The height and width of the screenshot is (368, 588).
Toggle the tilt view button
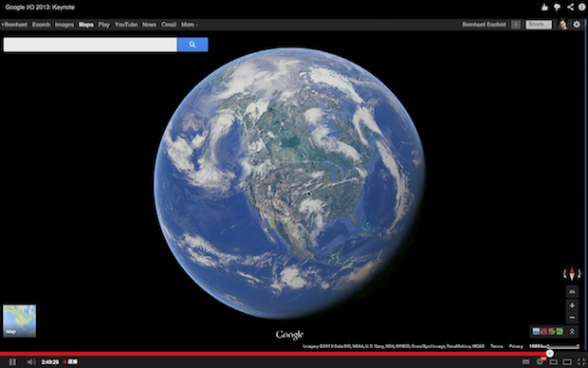572,291
